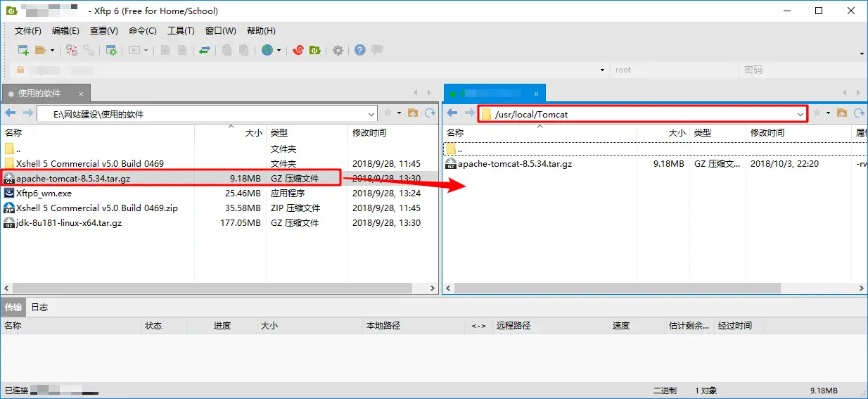Expand the local path E:\网站建设 dropdown

(371, 114)
